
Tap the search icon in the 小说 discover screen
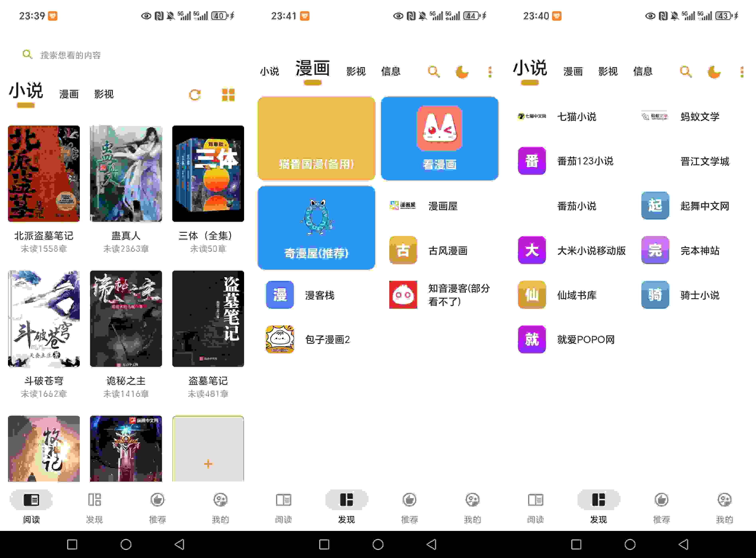(686, 72)
